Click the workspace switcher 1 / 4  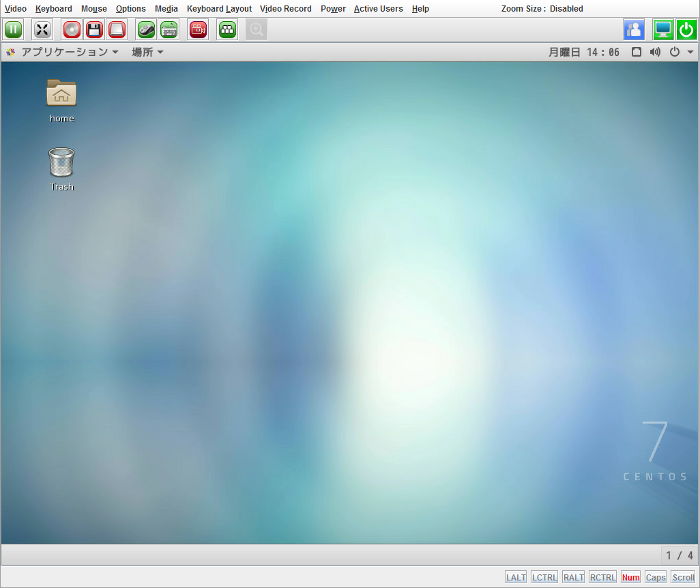[680, 555]
